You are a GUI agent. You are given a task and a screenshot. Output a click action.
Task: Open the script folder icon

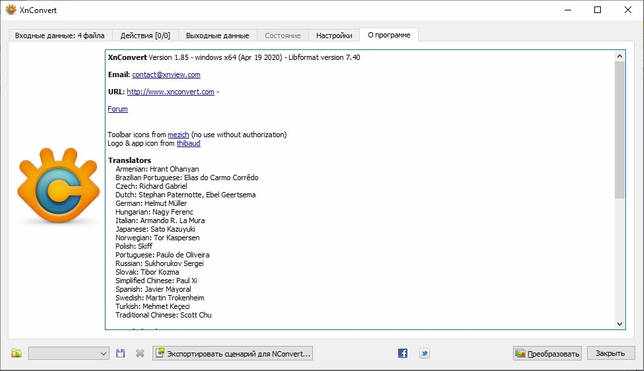click(16, 353)
